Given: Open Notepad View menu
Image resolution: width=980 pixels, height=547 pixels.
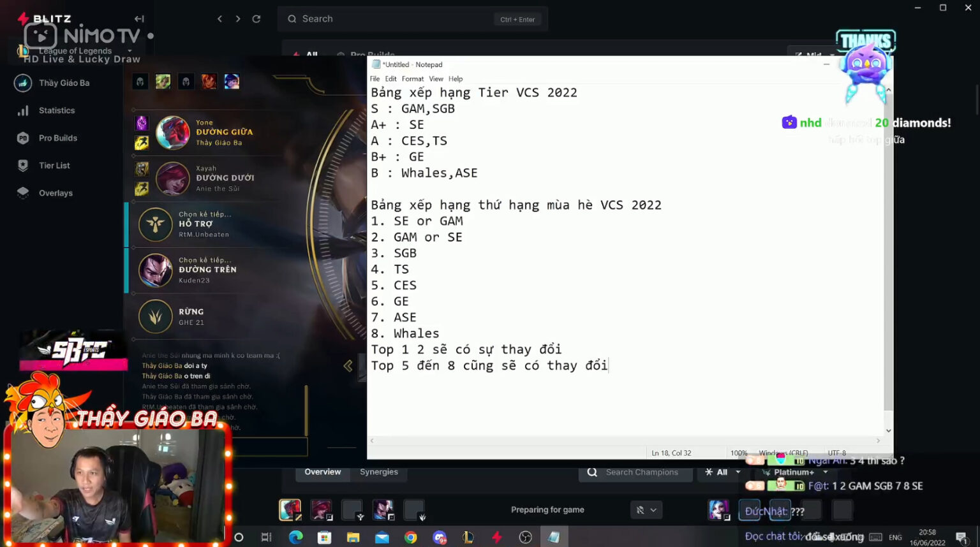Looking at the screenshot, I should coord(436,79).
